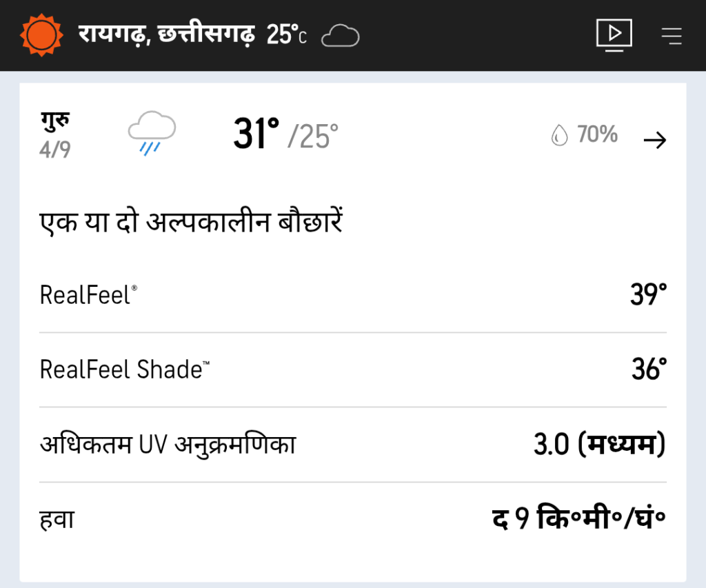706x588 pixels.
Task: Select the RealFeel 39° row
Action: click(x=352, y=295)
